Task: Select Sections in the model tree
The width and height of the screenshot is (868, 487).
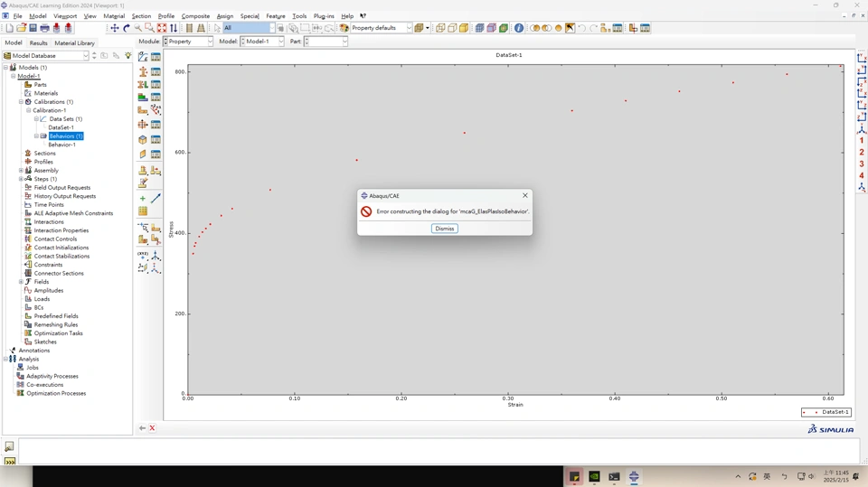Action: 45,154
